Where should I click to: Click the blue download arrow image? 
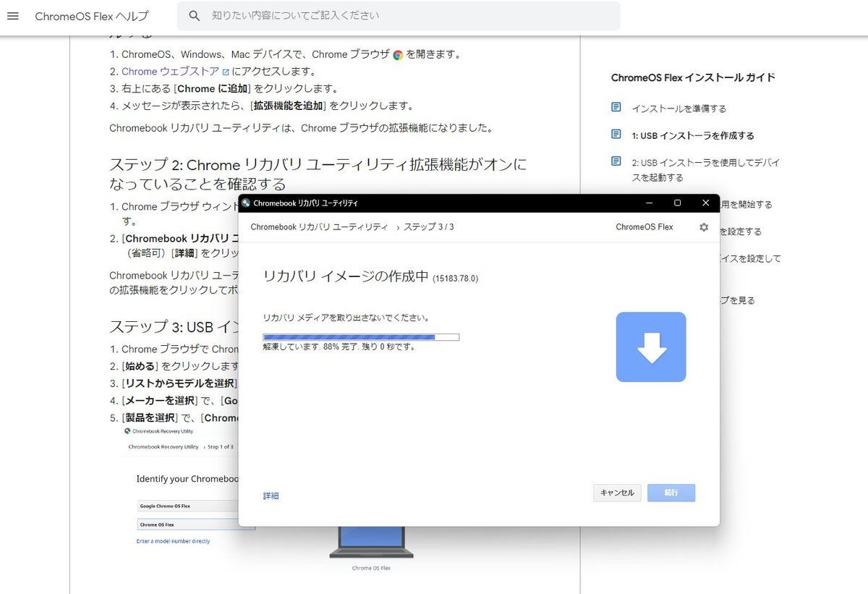point(651,347)
